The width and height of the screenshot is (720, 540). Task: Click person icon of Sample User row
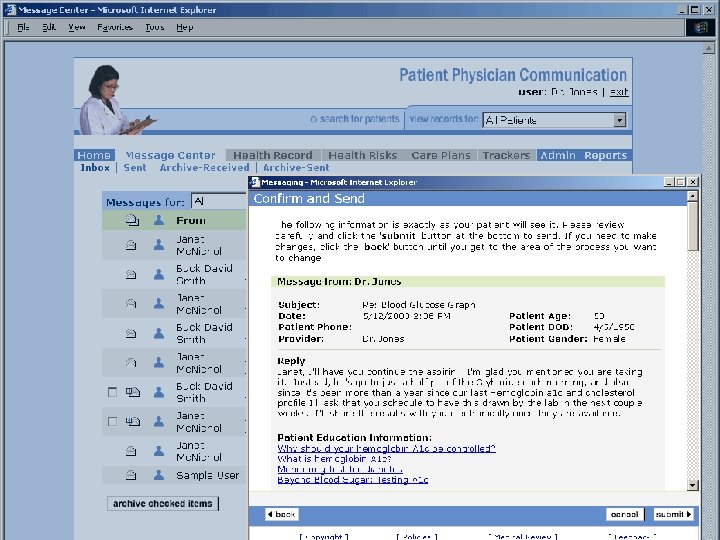click(x=159, y=475)
